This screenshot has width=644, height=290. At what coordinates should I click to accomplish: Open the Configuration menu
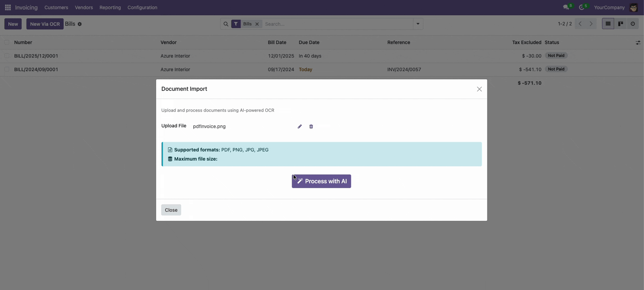click(x=142, y=8)
